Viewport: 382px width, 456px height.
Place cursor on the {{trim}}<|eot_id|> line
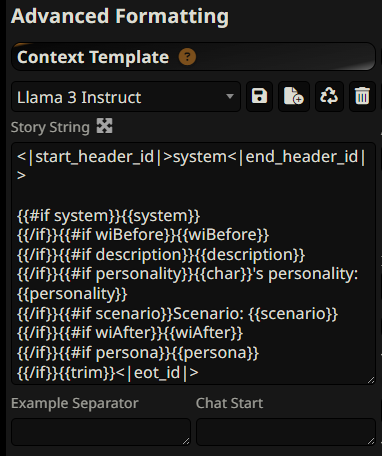108,373
